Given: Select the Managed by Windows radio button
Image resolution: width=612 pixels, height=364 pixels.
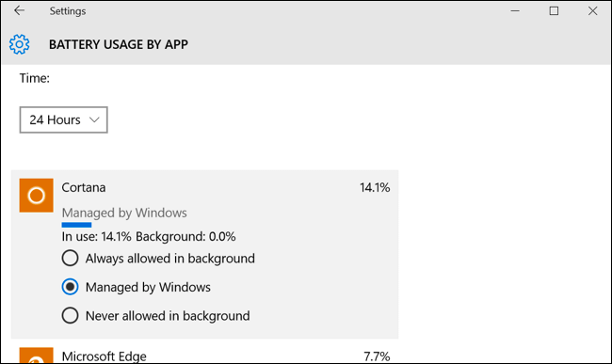Looking at the screenshot, I should click(70, 287).
